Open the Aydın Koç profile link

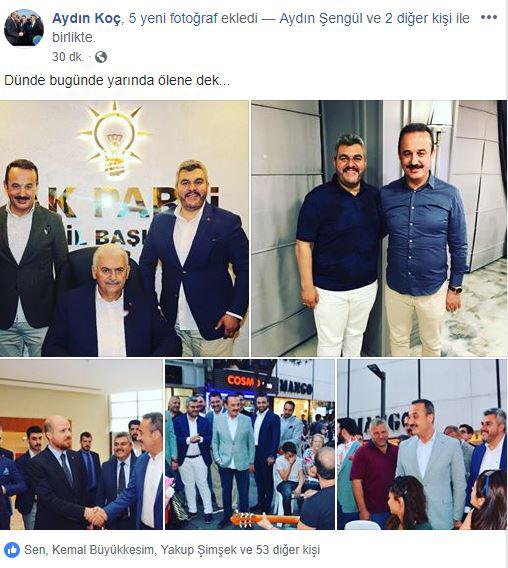(86, 18)
